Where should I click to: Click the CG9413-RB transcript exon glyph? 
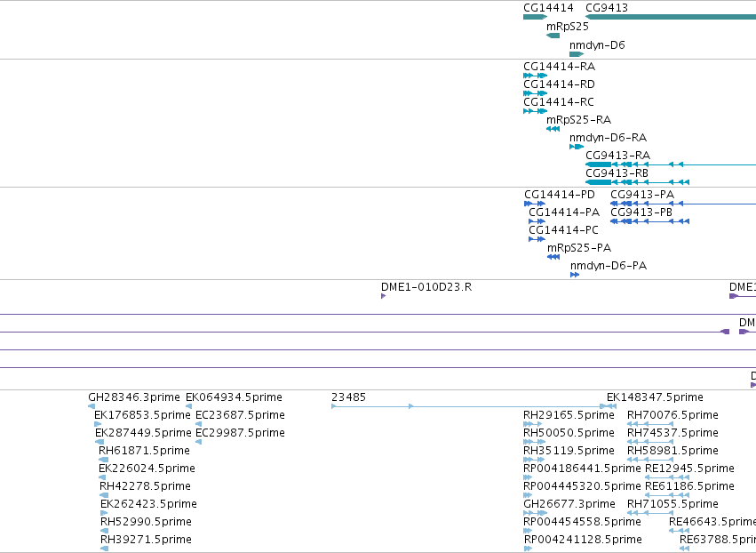[637, 182]
